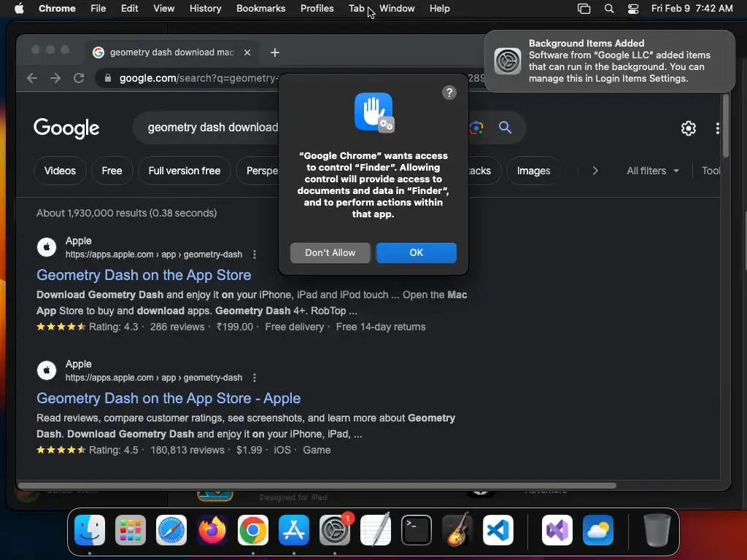Open System Settings in Dock
Image resolution: width=747 pixels, height=560 pixels.
pos(334,530)
